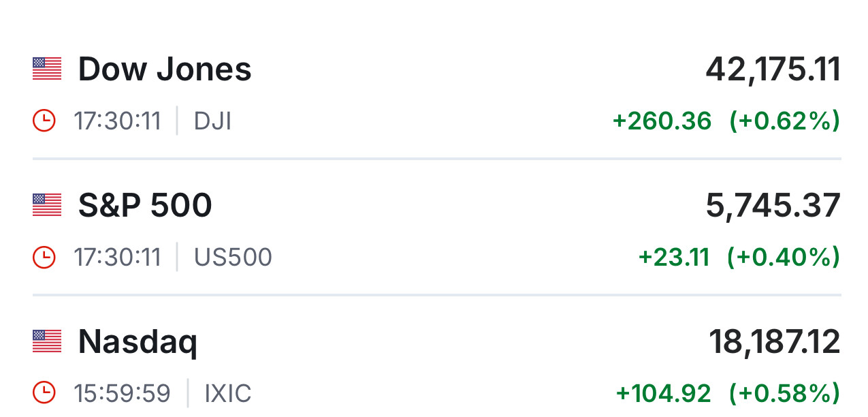Click the US flag icon beside S&P 500

point(47,205)
